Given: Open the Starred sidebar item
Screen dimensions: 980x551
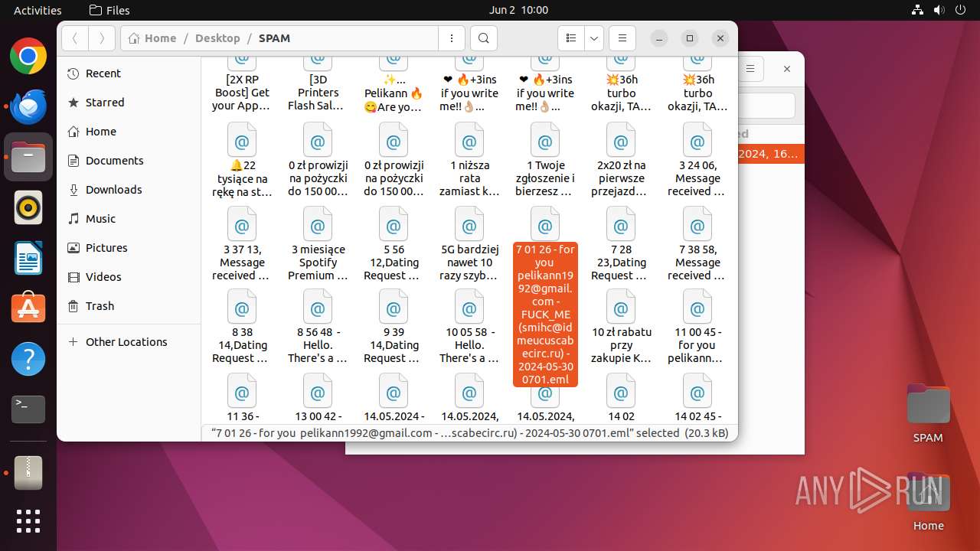Looking at the screenshot, I should [x=129, y=103].
